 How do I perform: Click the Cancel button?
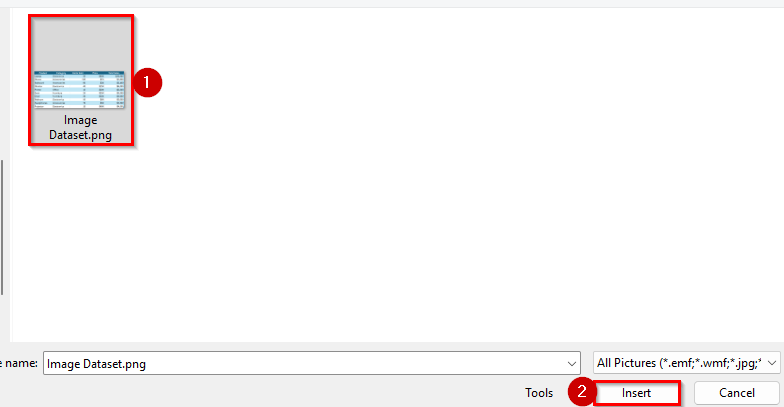[x=736, y=393]
